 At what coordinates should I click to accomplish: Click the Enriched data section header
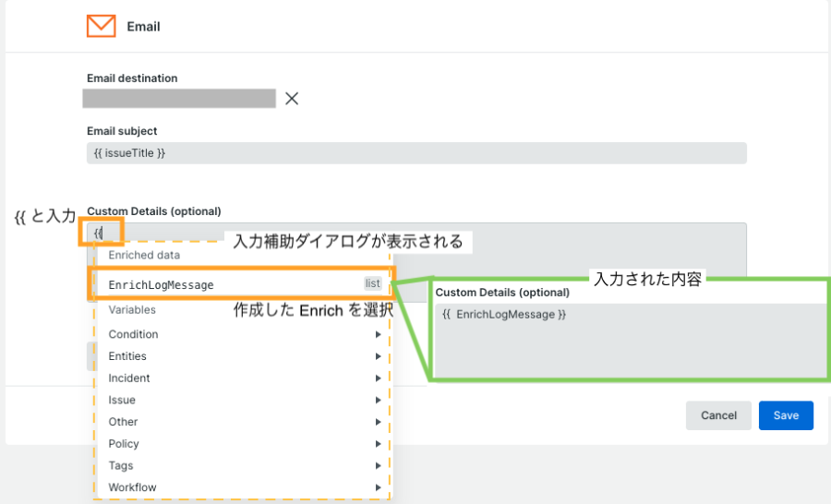pos(145,255)
